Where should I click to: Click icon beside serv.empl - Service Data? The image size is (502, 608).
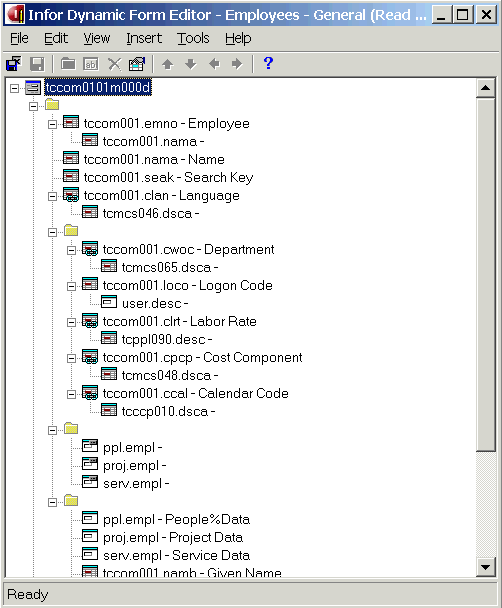[x=90, y=554]
